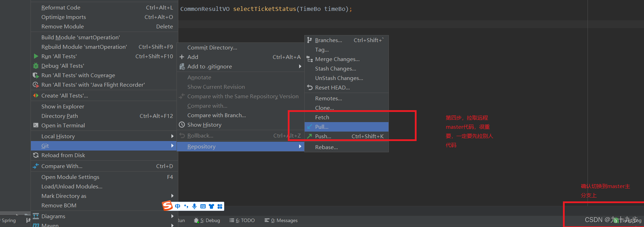Click the Java Flight Recorder run icon
Screen dimensions: 644x227
pyautogui.click(x=36, y=85)
